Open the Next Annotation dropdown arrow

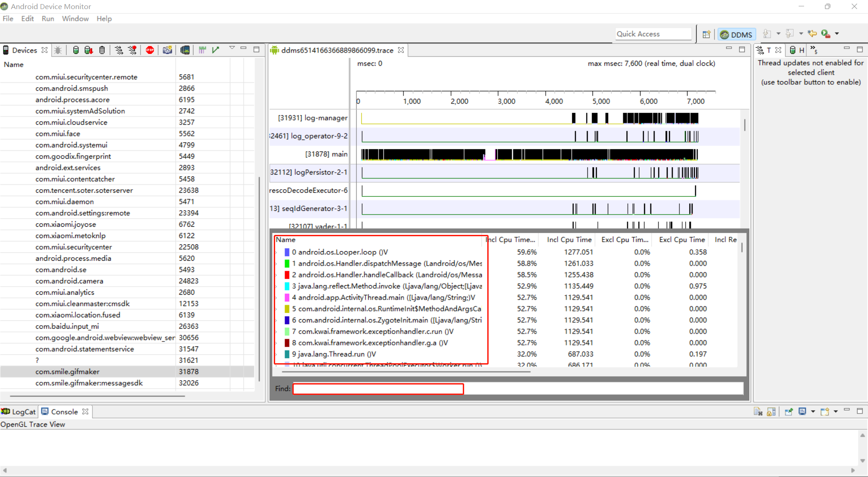tap(778, 34)
